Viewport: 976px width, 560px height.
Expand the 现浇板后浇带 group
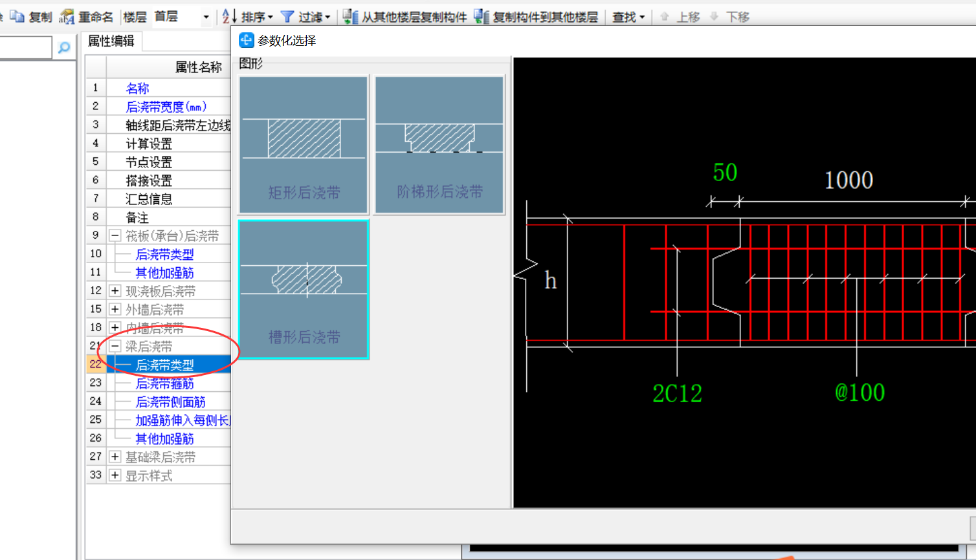(115, 291)
